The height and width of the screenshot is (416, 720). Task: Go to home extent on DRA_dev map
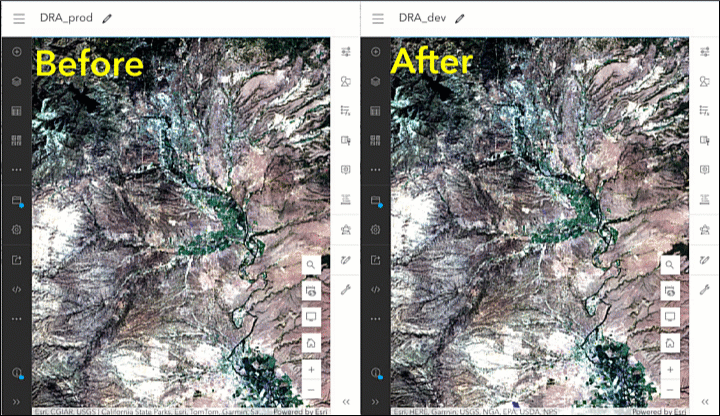pyautogui.click(x=670, y=343)
